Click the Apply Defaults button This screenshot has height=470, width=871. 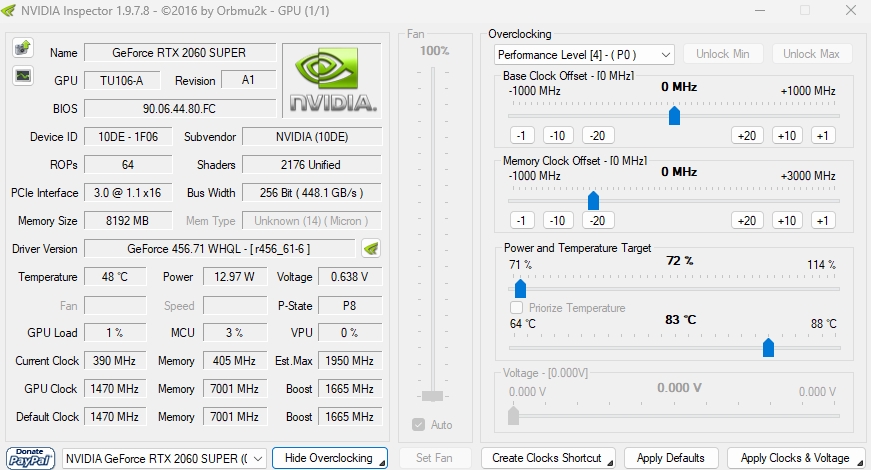(x=671, y=458)
